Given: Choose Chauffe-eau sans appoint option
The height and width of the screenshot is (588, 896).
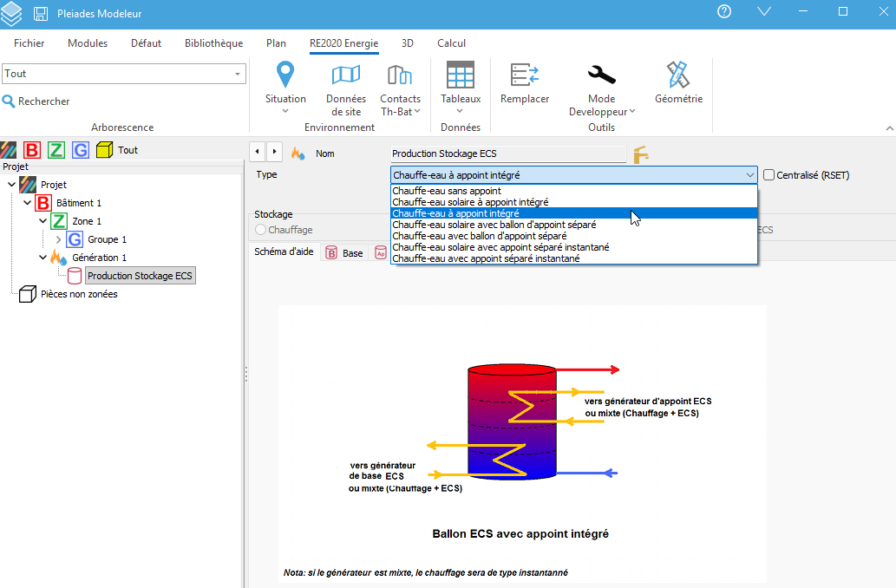Looking at the screenshot, I should click(x=573, y=191).
